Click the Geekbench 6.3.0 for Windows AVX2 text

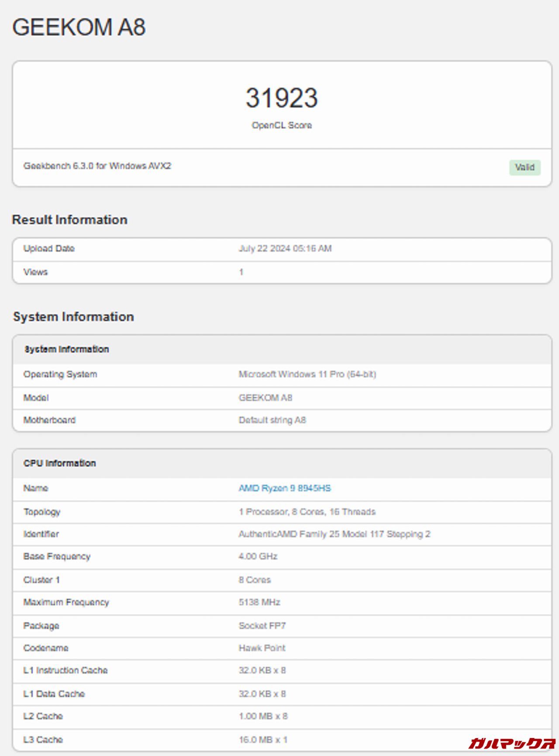(x=97, y=166)
